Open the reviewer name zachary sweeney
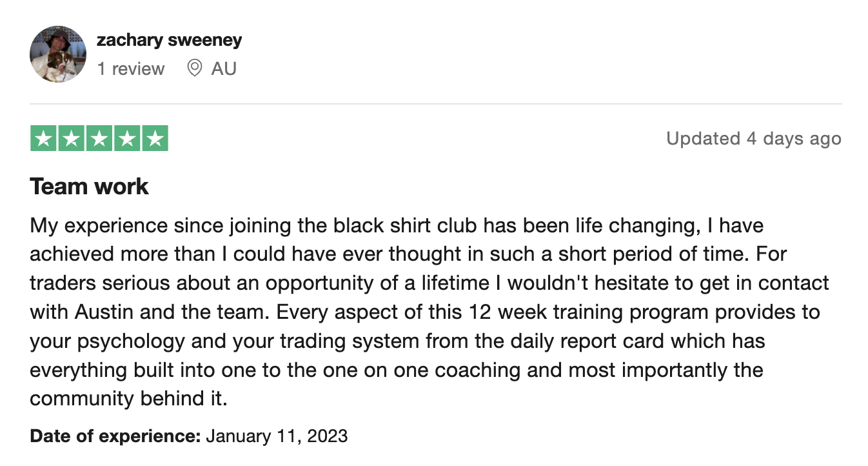Viewport: 868px width, 466px height. click(x=170, y=40)
